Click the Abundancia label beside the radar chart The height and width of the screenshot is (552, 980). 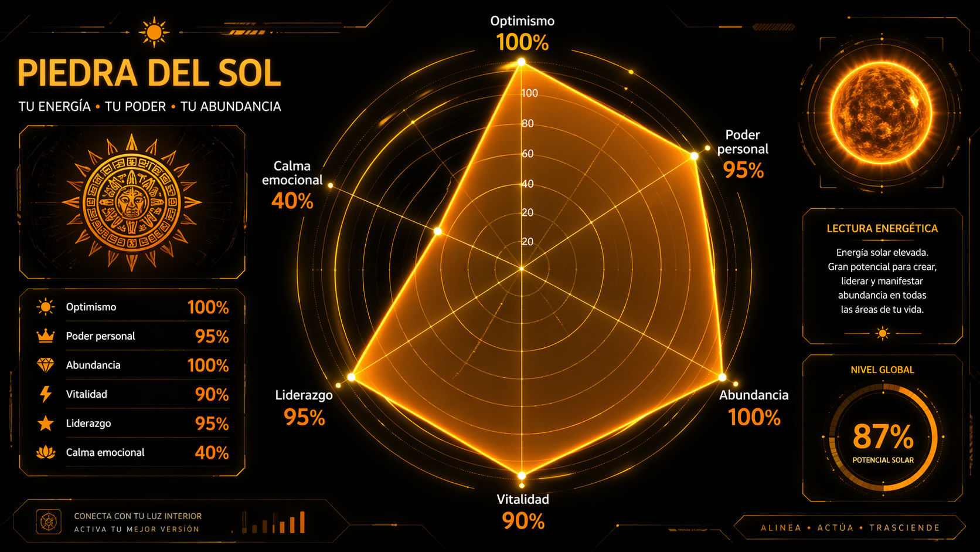click(754, 395)
